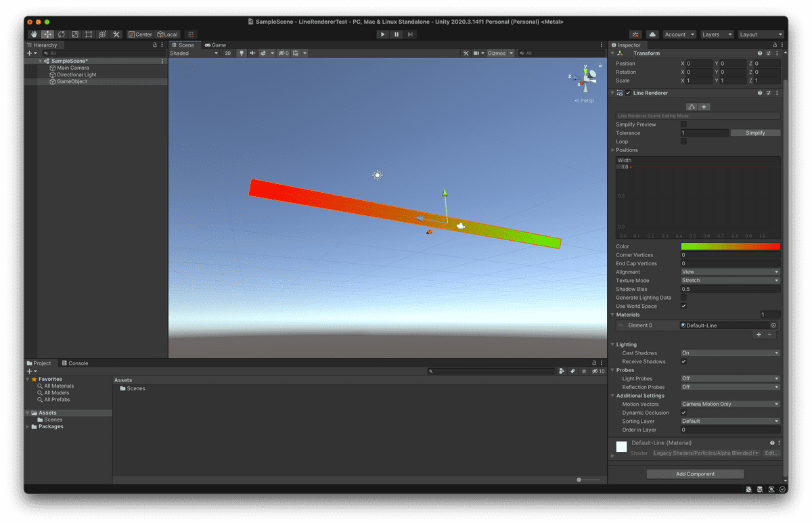The width and height of the screenshot is (812, 525).
Task: Select the Rotate tool
Action: [x=62, y=35]
